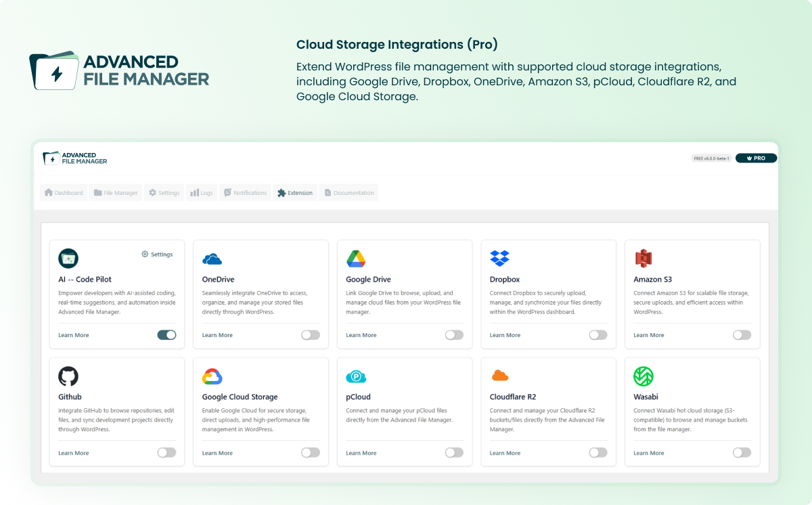This screenshot has height=505, width=812.
Task: Switch on the pCloud toggle
Action: coord(454,452)
